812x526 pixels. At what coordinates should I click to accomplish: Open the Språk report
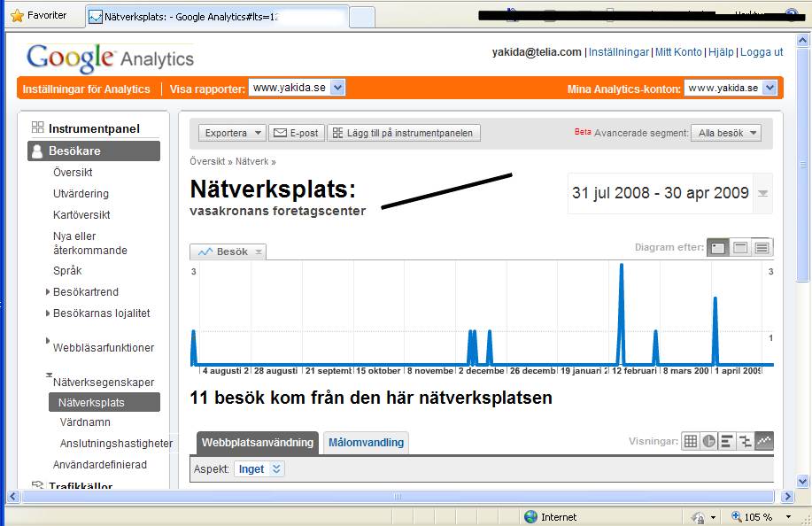coord(67,271)
